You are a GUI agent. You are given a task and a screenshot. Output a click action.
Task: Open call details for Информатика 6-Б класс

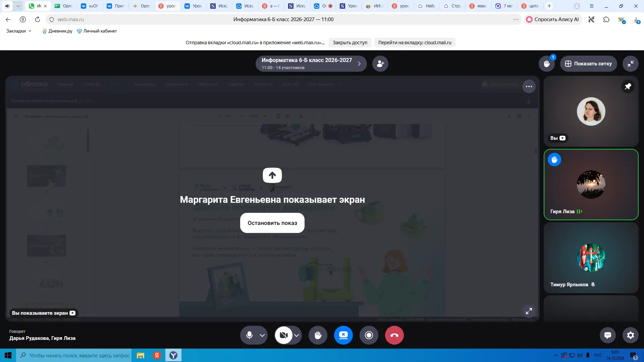[x=311, y=64]
